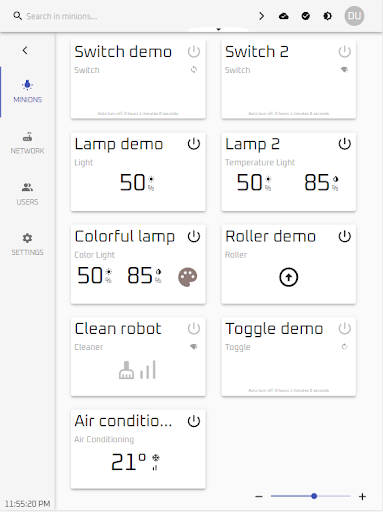
Task: Click the check circle icon in top bar
Action: (306, 16)
